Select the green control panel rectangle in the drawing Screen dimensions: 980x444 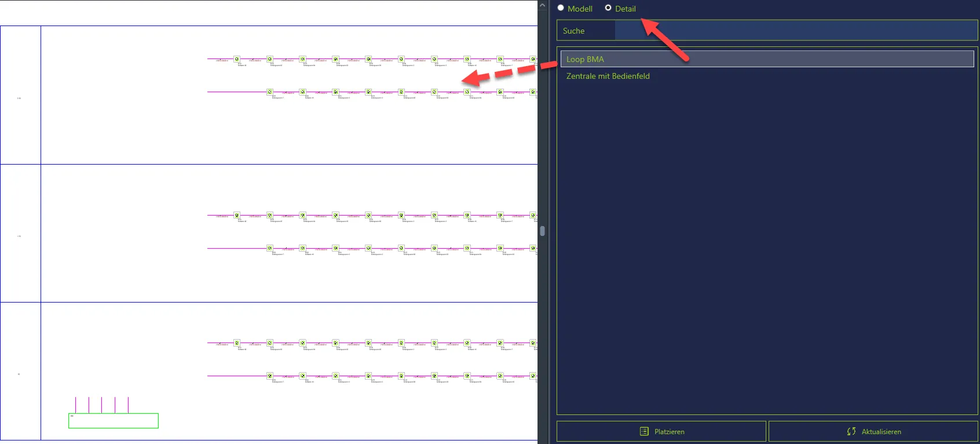(x=114, y=421)
